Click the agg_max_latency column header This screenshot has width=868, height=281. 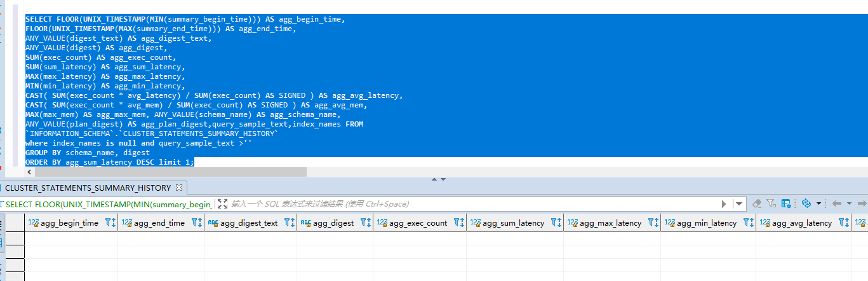pyautogui.click(x=610, y=223)
